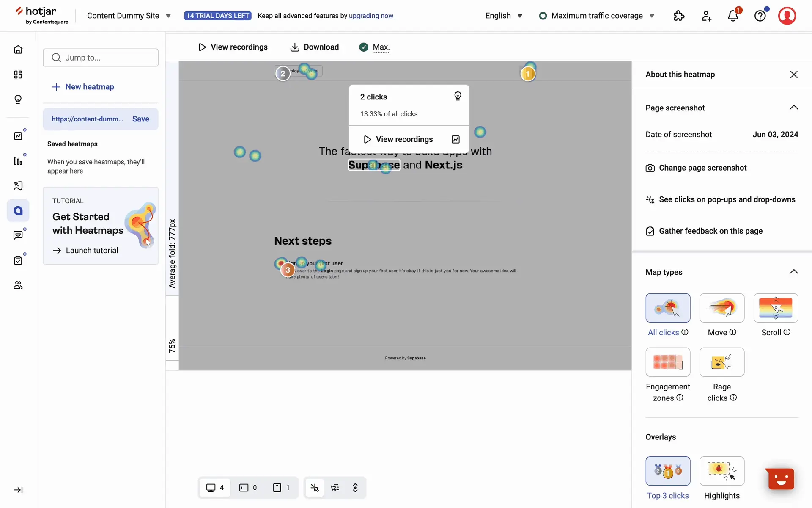
Task: Click the lightbulb icon in clicks popup
Action: click(458, 96)
